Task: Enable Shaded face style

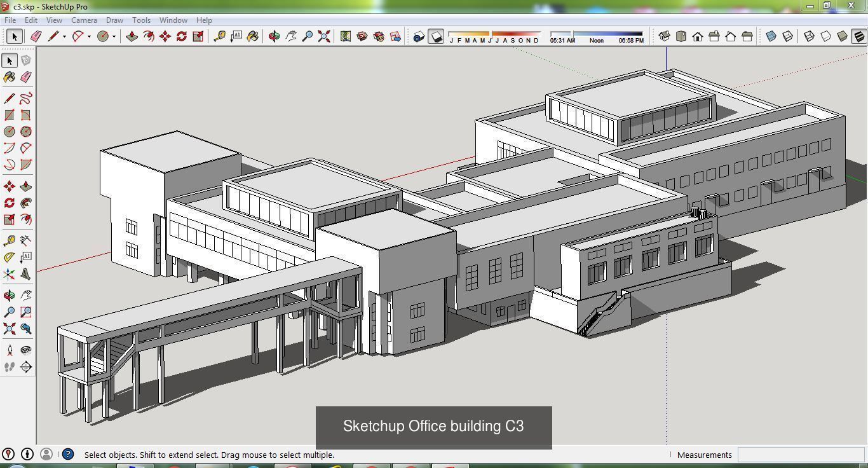Action: (x=843, y=36)
